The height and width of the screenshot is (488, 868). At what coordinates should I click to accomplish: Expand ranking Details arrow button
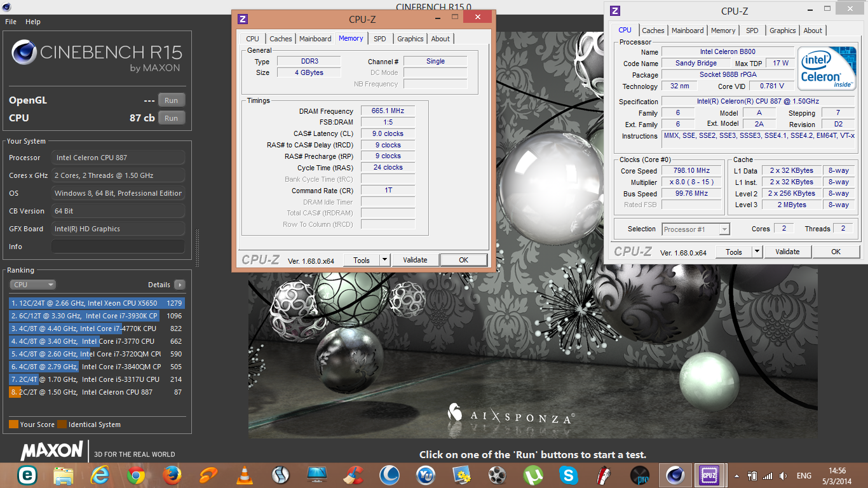[180, 285]
